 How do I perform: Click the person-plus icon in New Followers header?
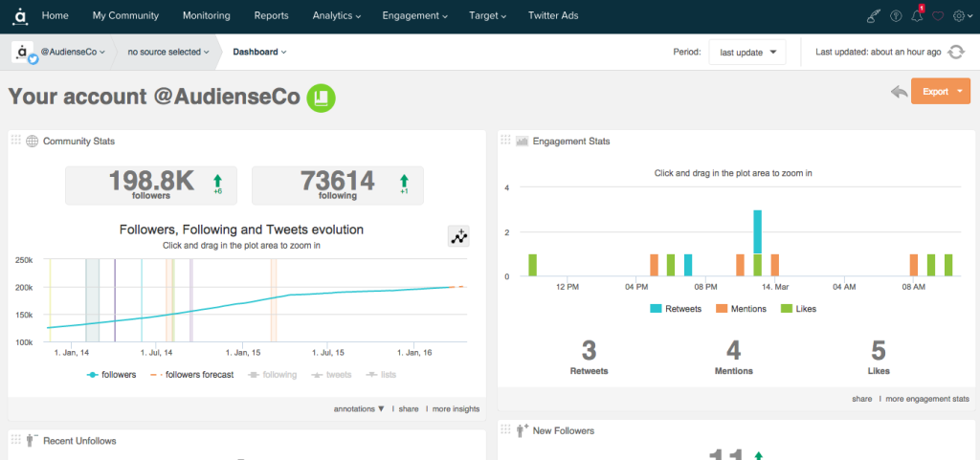coord(522,430)
